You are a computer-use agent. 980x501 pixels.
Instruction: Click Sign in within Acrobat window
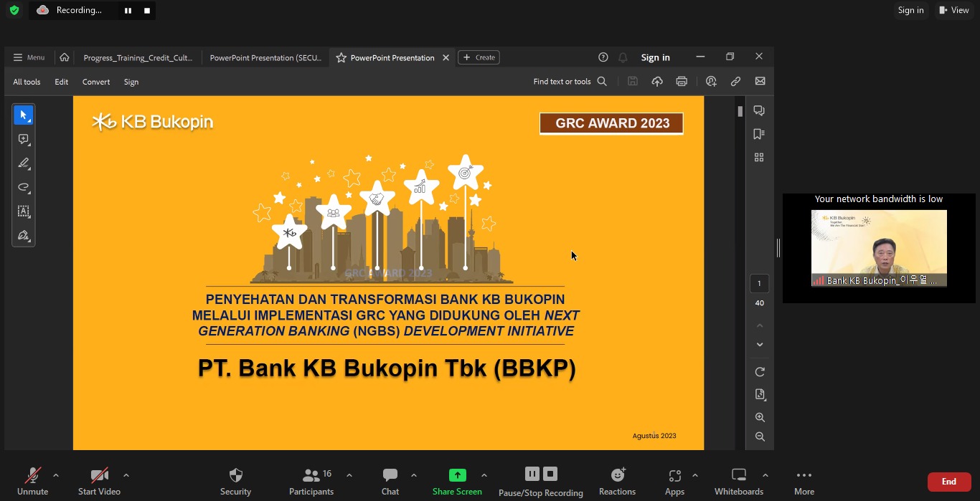tap(656, 57)
